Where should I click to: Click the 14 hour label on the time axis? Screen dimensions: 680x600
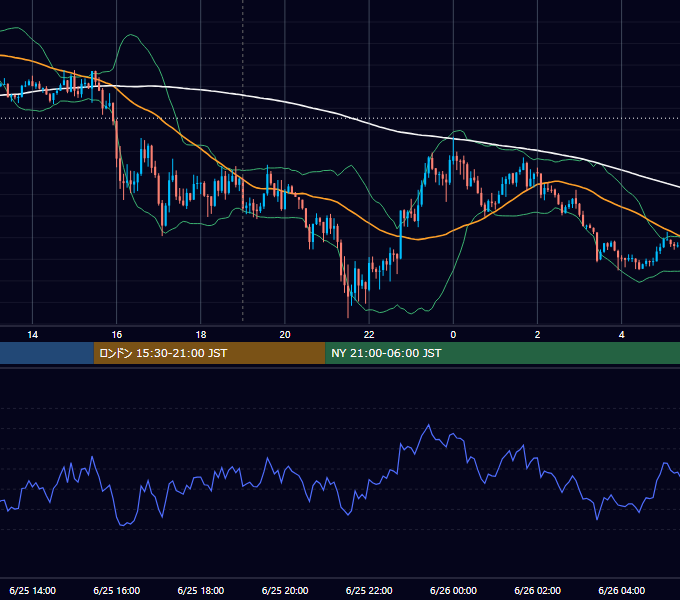click(33, 335)
